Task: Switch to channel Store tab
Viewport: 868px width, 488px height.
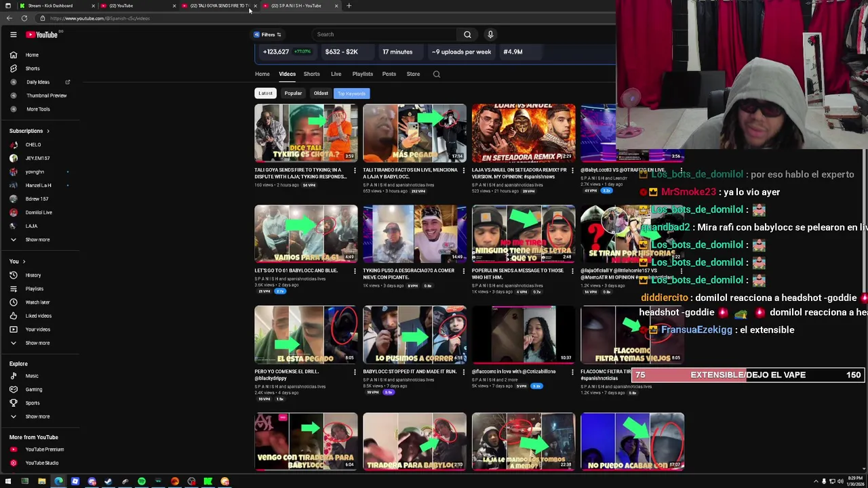Action: [x=413, y=74]
